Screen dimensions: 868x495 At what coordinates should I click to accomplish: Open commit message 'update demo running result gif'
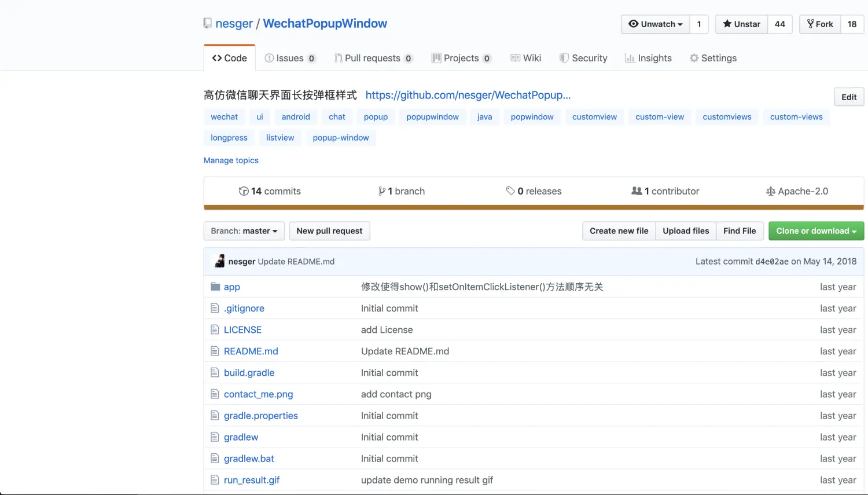tap(427, 479)
